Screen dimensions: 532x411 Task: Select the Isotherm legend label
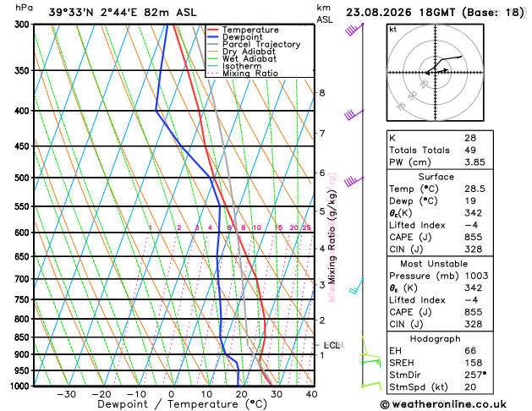click(x=242, y=66)
